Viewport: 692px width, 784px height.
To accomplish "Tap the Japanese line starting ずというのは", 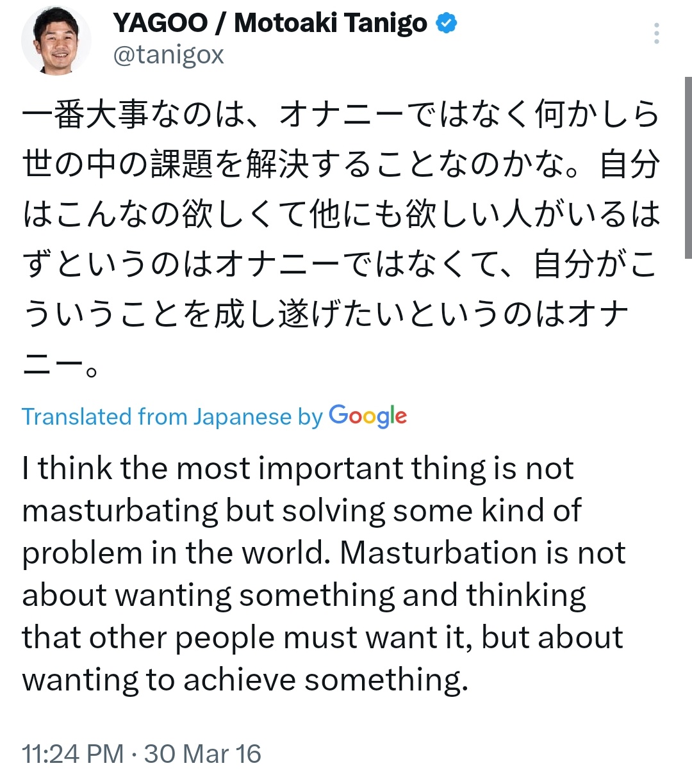I will (x=340, y=265).
